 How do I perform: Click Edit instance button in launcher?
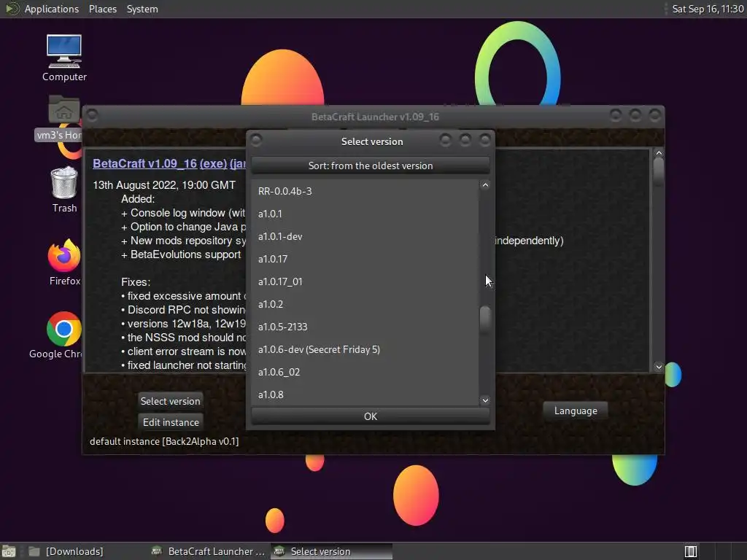click(x=171, y=422)
